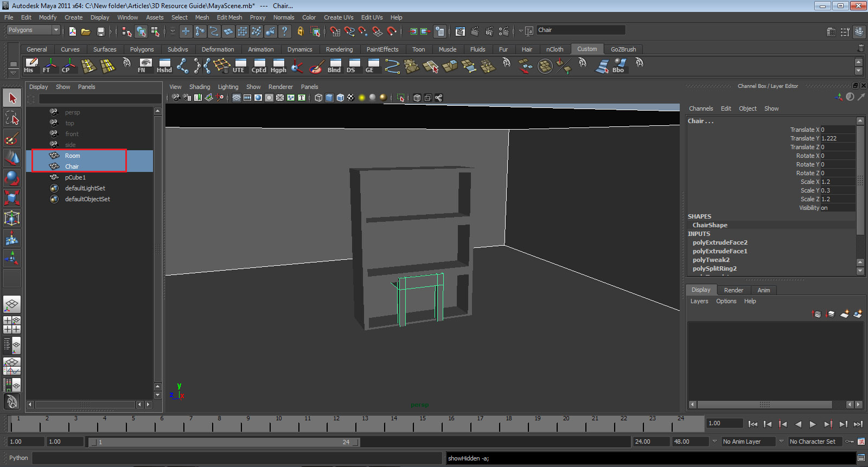
Task: Toggle wireframe on shaded display
Action: [x=340, y=98]
